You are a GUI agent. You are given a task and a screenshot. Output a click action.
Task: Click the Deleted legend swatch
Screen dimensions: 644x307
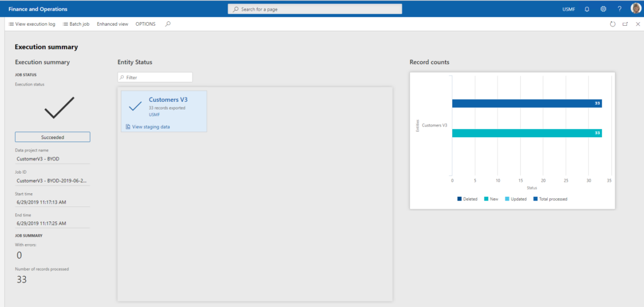[x=459, y=199]
